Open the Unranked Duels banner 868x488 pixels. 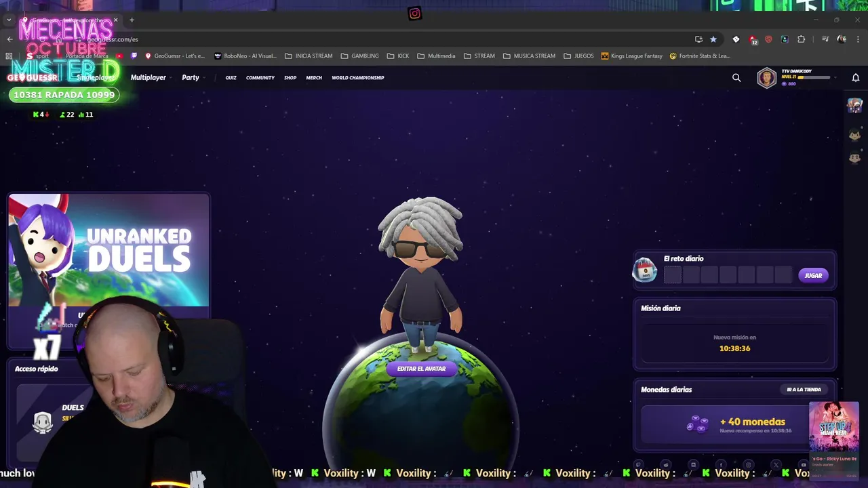tap(108, 250)
